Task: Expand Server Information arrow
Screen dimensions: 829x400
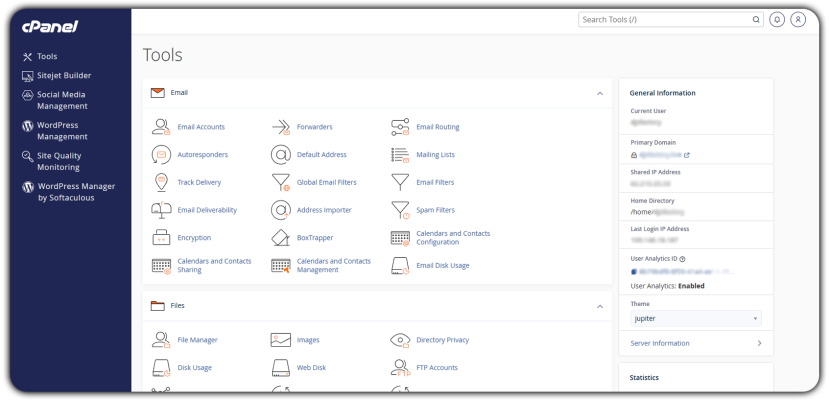Action: [x=759, y=343]
